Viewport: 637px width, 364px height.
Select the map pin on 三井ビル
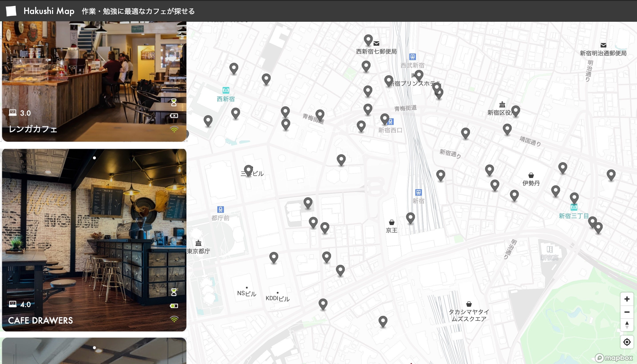coord(248,170)
